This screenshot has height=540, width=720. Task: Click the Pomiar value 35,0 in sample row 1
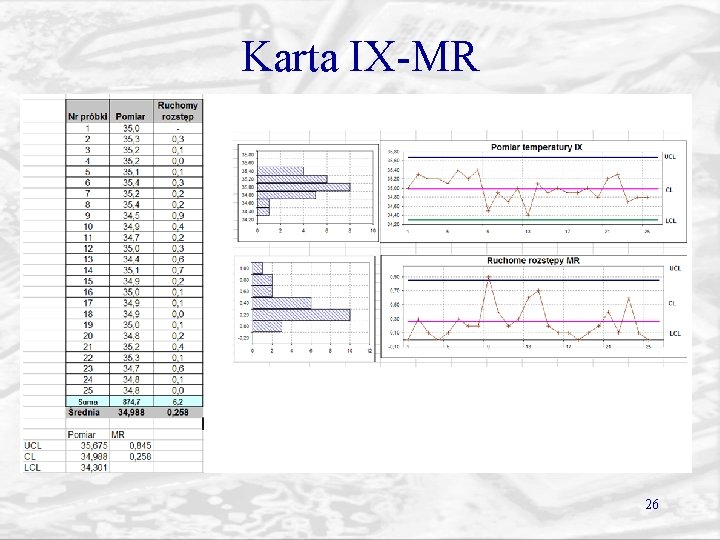131,129
